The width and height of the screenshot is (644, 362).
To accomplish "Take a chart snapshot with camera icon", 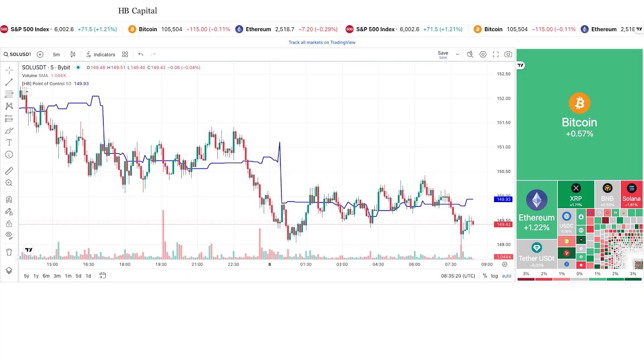I will click(x=508, y=54).
